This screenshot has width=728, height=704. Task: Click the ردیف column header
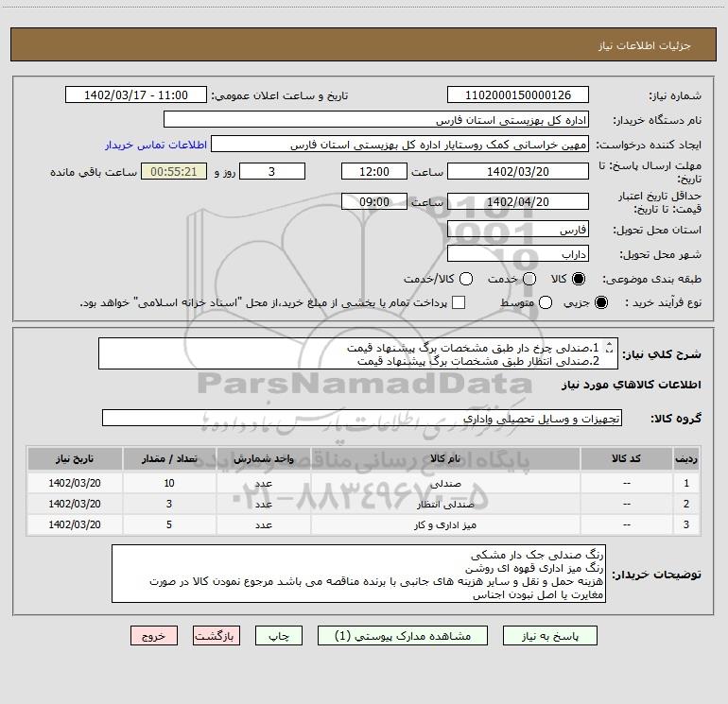[x=686, y=459]
